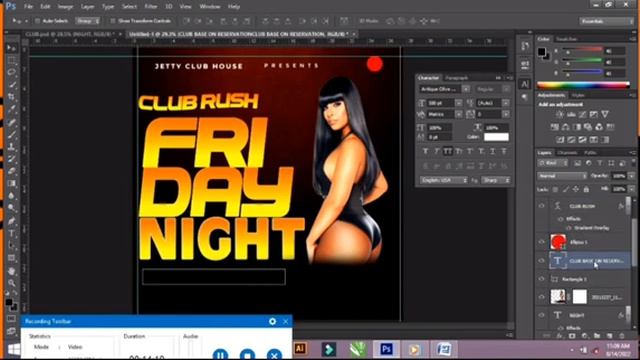The width and height of the screenshot is (640, 360).
Task: Click the delete layer trash icon
Action: tap(622, 336)
